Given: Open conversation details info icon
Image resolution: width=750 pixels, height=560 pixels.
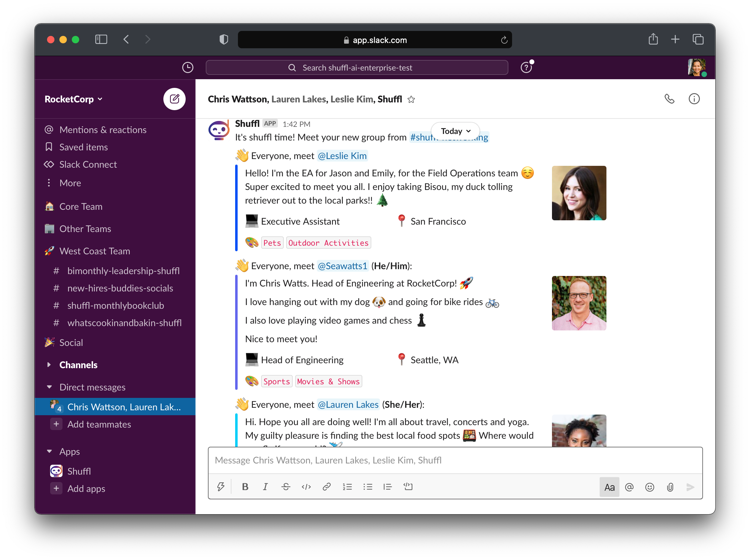Looking at the screenshot, I should pos(694,99).
